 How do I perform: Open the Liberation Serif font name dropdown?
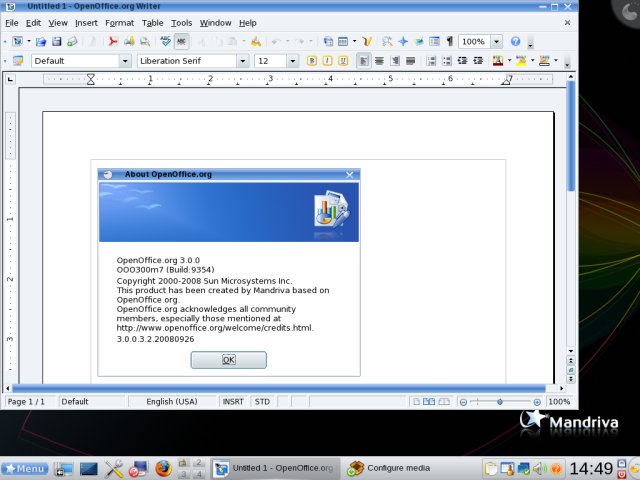pos(242,61)
